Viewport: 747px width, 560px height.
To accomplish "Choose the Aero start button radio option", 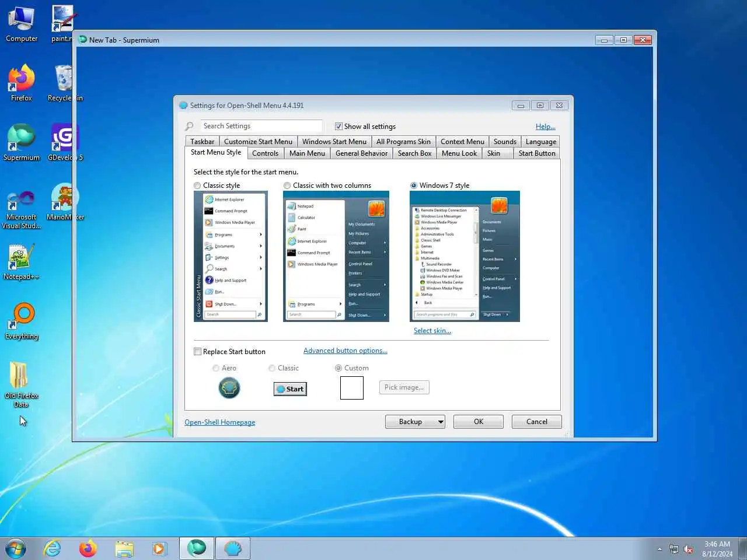I will (216, 368).
